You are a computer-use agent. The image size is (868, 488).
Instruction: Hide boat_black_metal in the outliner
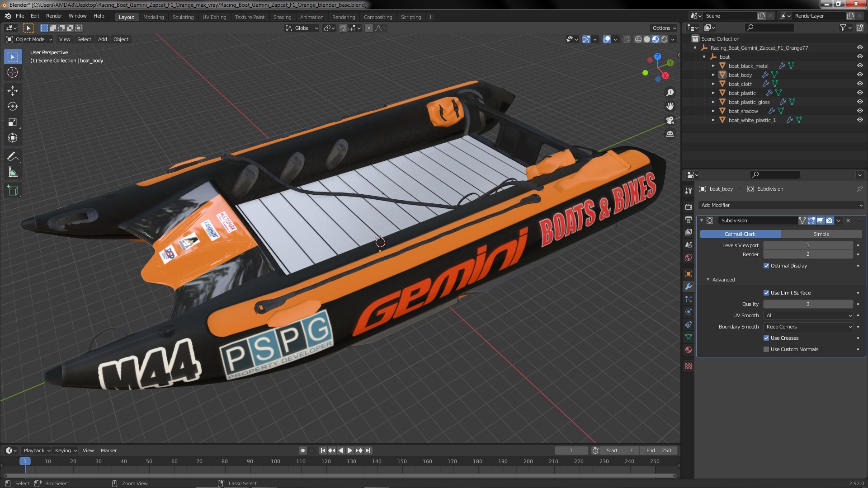[860, 66]
